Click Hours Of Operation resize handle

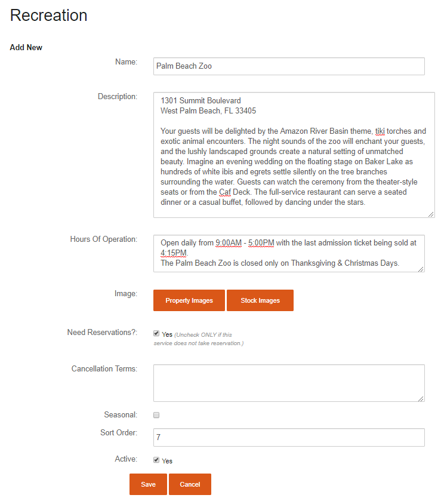(x=421, y=269)
